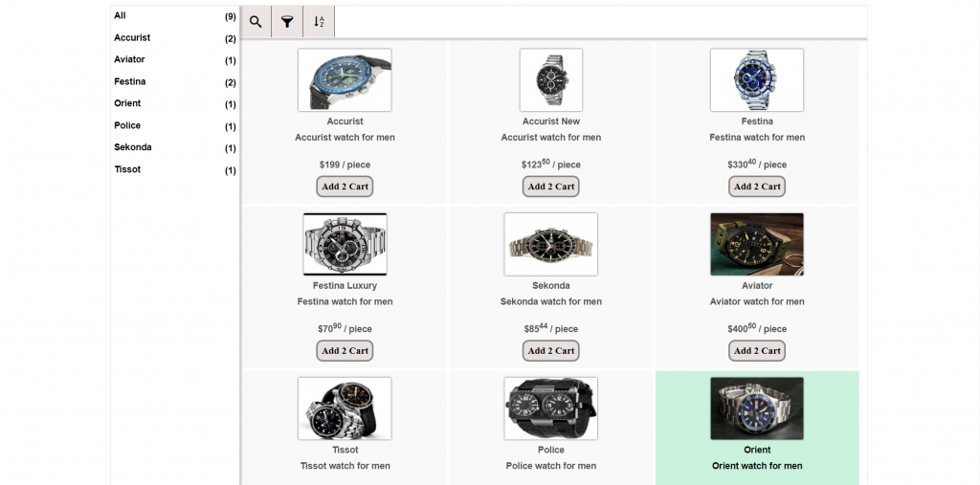
Task: Add Accurist watch to cart
Action: click(x=345, y=187)
